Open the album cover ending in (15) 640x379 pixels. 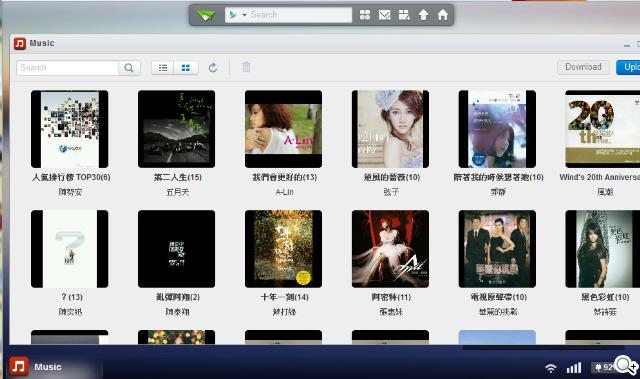pos(177,129)
